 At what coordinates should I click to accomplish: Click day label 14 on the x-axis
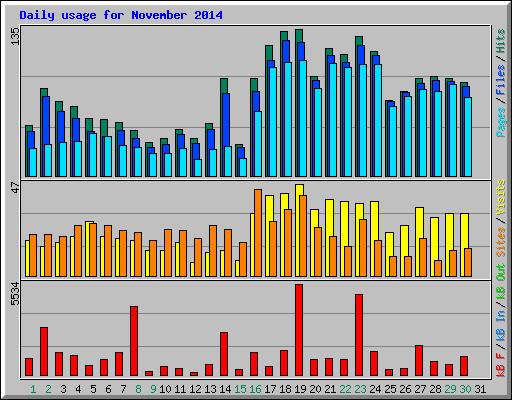225,389
